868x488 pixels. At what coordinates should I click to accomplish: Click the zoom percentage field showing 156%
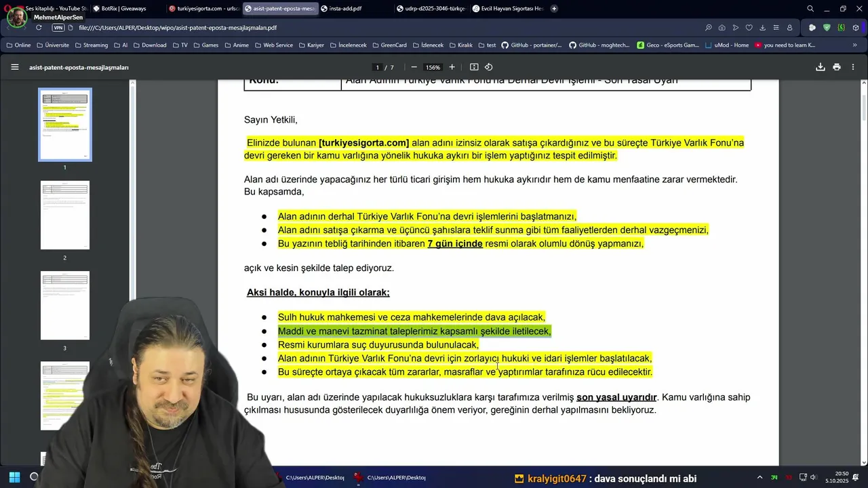[433, 67]
